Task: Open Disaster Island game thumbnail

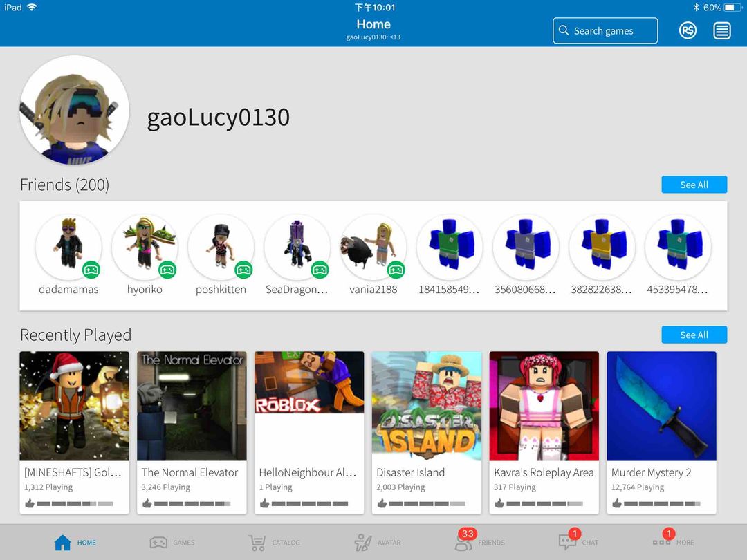Action: [427, 407]
